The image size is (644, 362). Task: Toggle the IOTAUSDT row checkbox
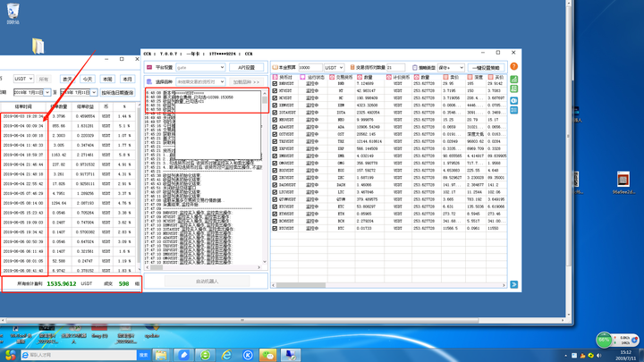[275, 113]
